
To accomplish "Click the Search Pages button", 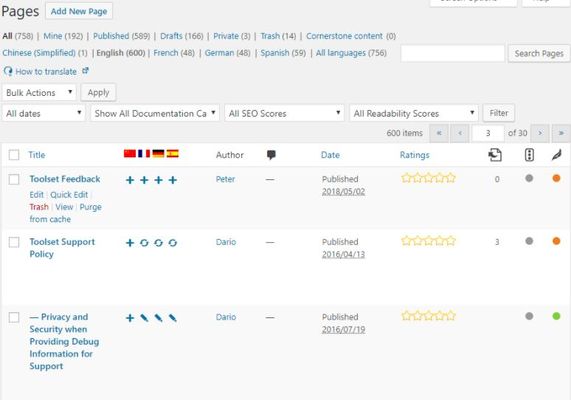I will click(x=539, y=54).
